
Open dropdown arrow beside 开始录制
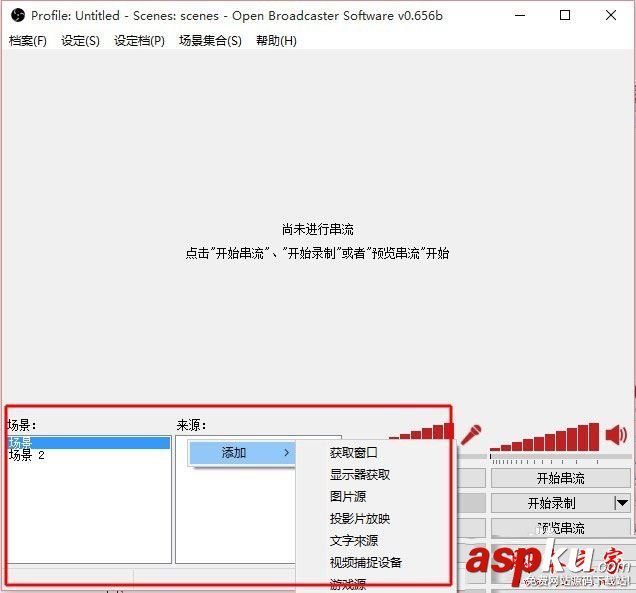pyautogui.click(x=622, y=503)
